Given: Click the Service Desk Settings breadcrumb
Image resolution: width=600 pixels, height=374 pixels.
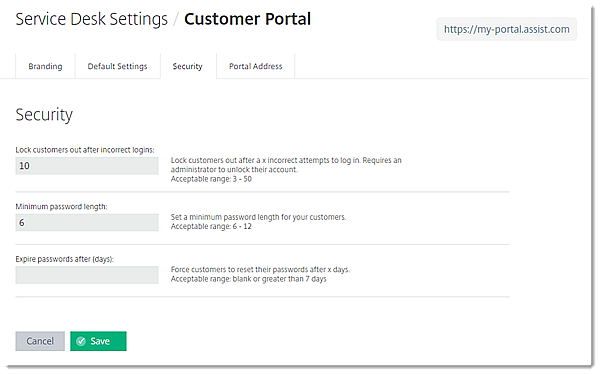Looking at the screenshot, I should (x=91, y=19).
